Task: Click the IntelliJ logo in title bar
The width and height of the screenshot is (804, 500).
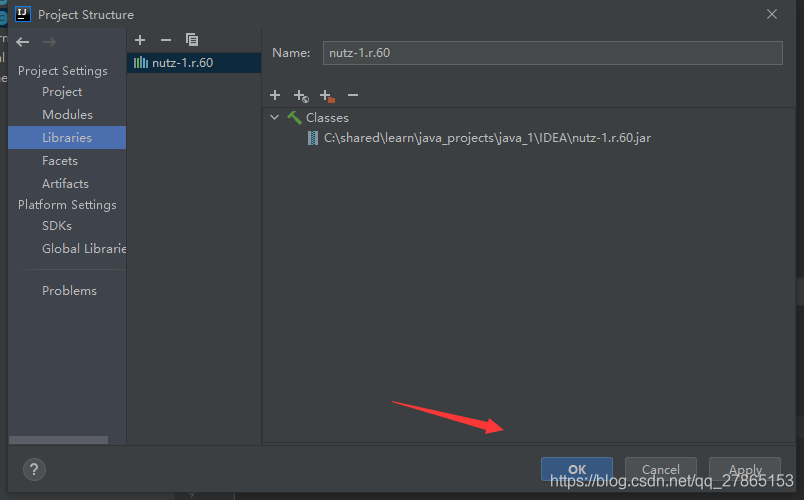Action: coord(23,14)
